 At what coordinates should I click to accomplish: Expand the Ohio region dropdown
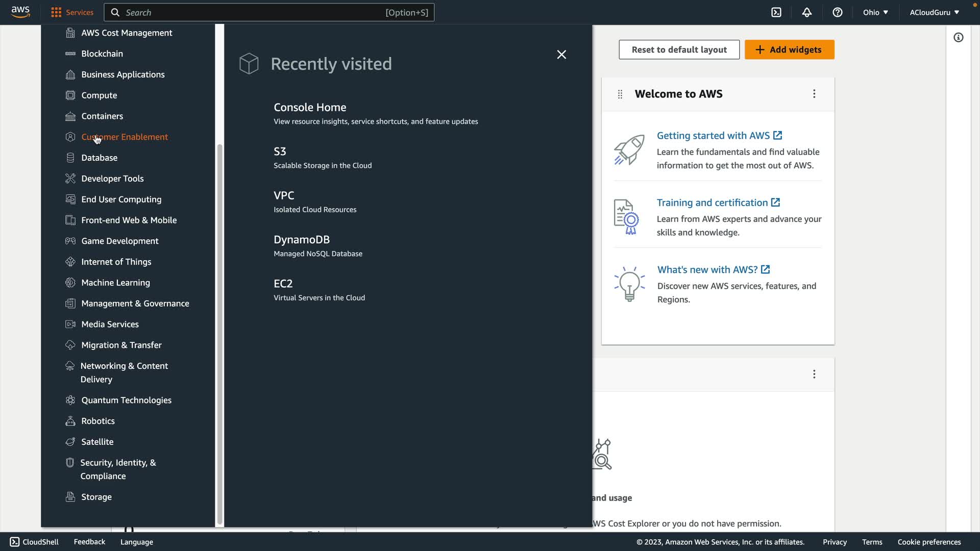(875, 12)
